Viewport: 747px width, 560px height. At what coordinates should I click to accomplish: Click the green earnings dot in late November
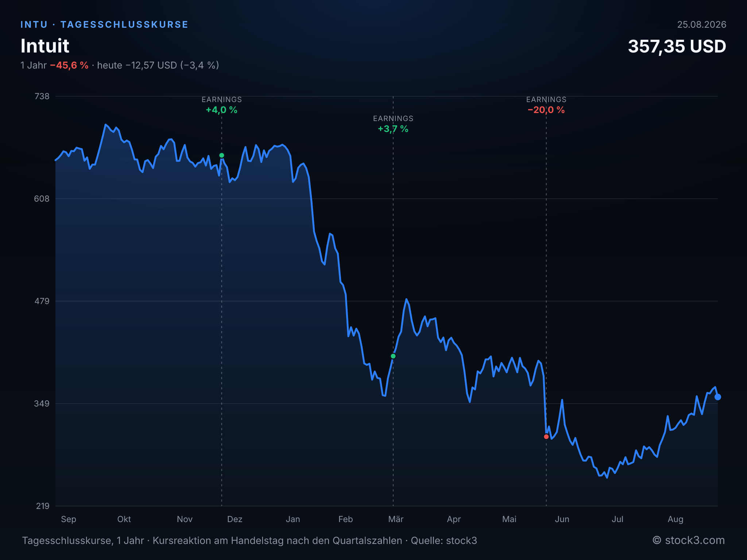221,155
